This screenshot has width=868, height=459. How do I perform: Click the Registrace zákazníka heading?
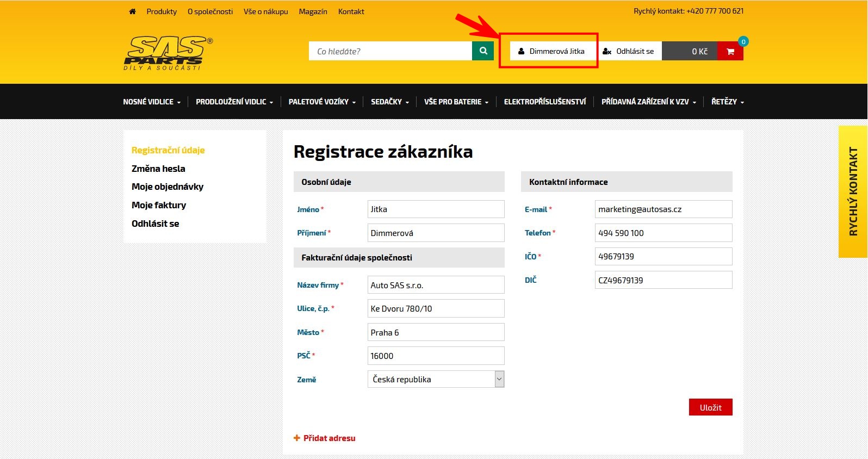coord(383,152)
